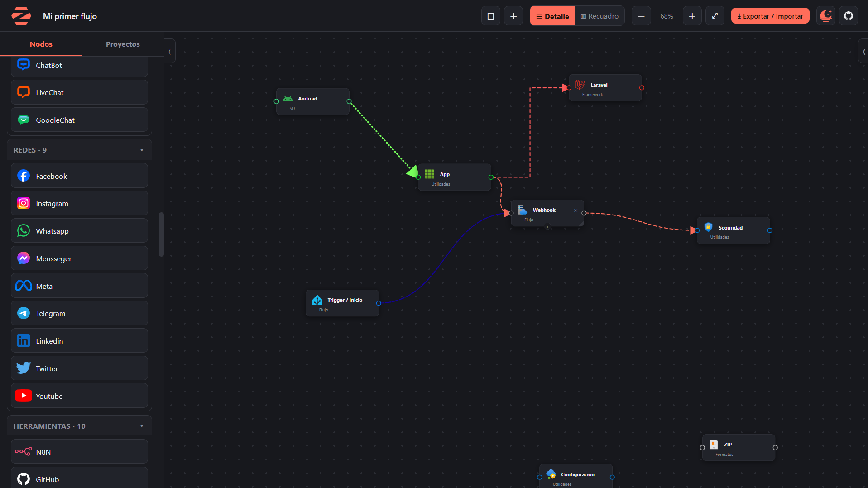Select the Laravel node on canvas

pos(605,88)
